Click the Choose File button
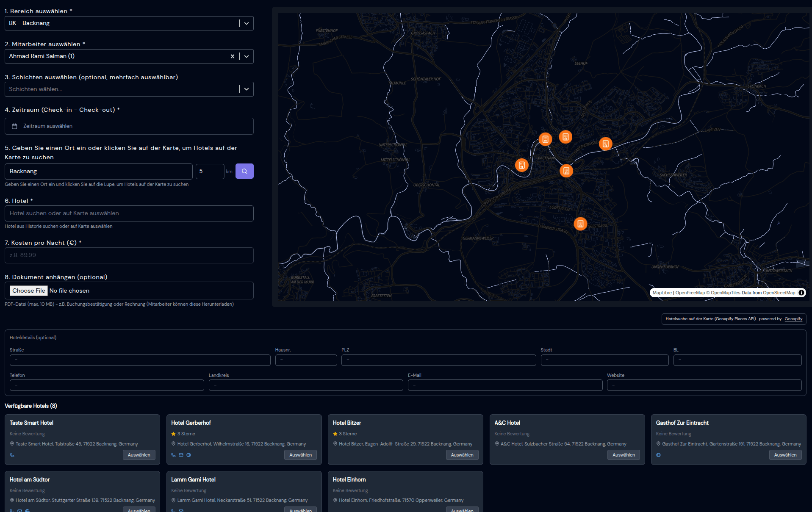Image resolution: width=812 pixels, height=512 pixels. coord(29,291)
